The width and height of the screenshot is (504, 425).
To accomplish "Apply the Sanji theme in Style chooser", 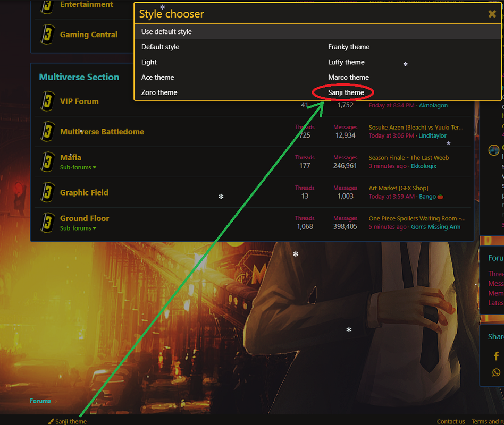I will [x=346, y=92].
